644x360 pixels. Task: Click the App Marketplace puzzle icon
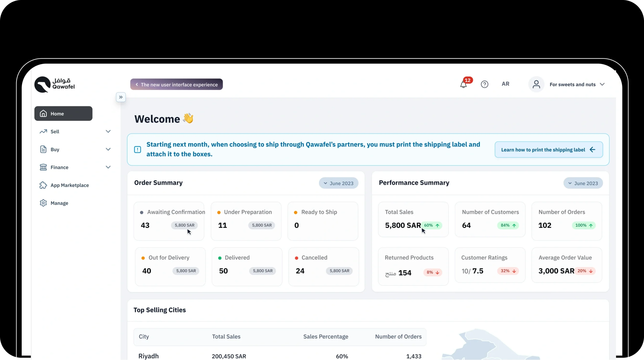coord(43,185)
